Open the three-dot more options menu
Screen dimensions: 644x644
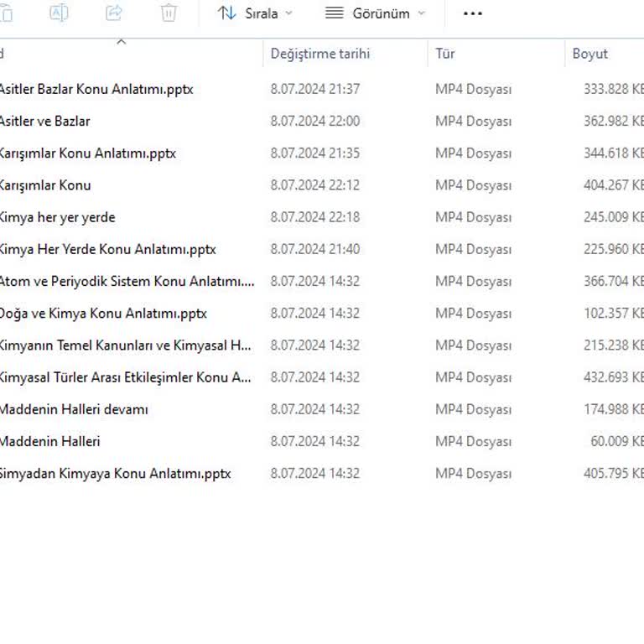click(x=473, y=13)
